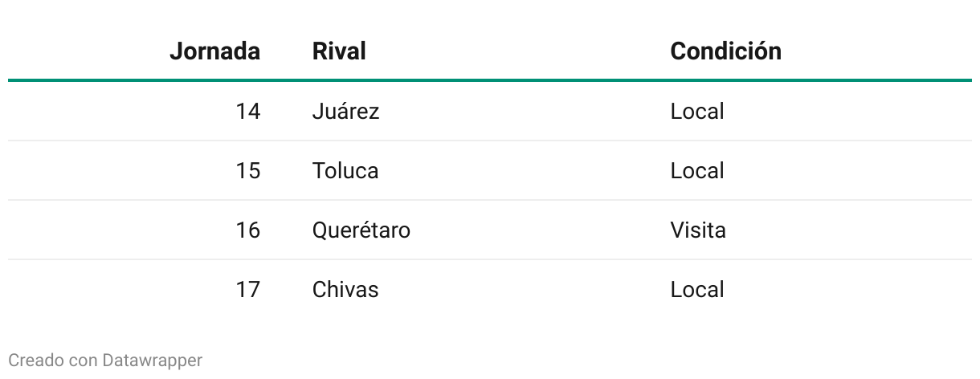980x379 pixels.
Task: Click the Jornada column header
Action: [x=214, y=51]
